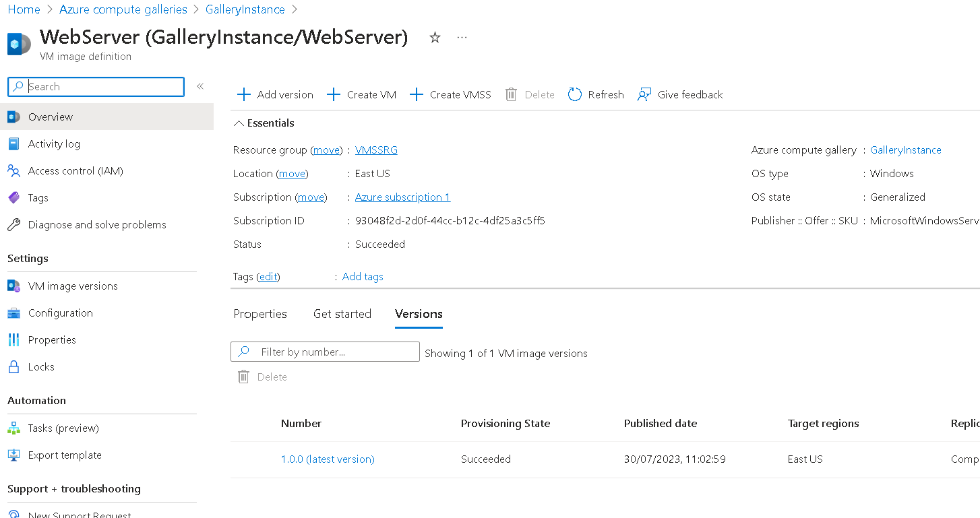Click the Export template icon
Viewport: 980px width, 518px height.
pyautogui.click(x=13, y=455)
